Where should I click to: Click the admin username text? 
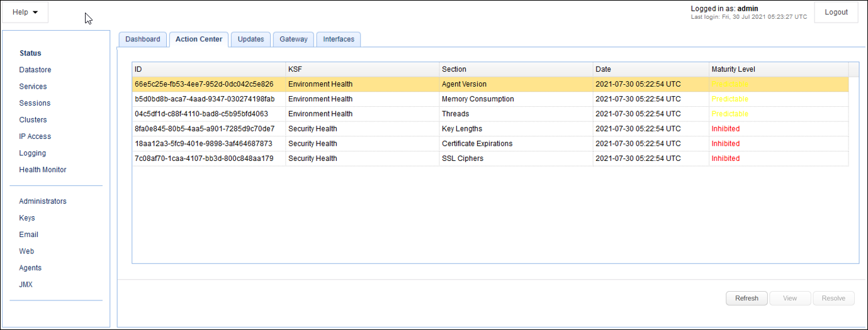(748, 9)
